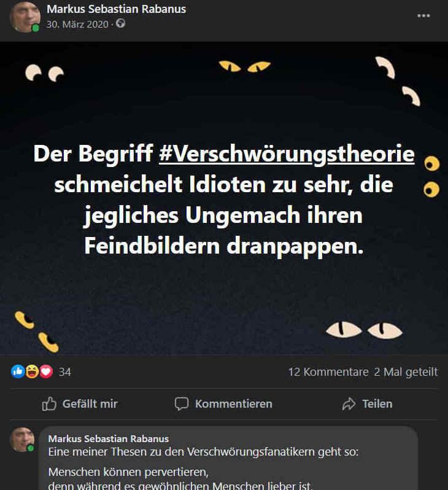Image resolution: width=448 pixels, height=490 pixels.
Task: Open the #Verschwörungstheorie hashtag
Action: pos(287,154)
